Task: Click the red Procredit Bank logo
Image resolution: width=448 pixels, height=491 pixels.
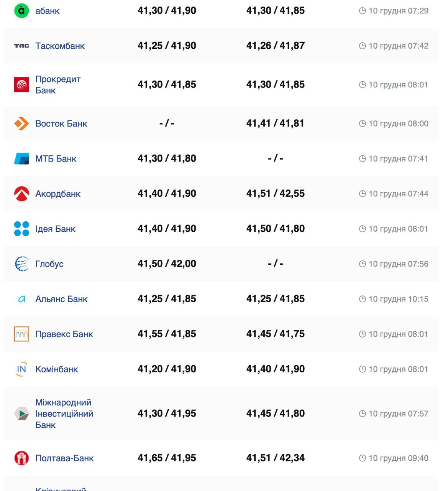Action: [21, 85]
